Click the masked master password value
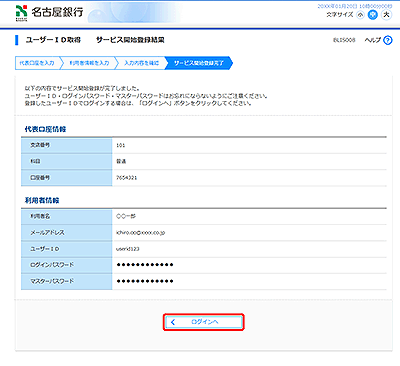The image size is (400, 366). [x=145, y=281]
